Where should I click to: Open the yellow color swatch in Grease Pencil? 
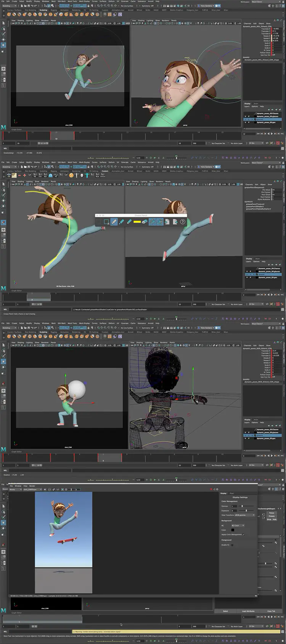point(137,222)
